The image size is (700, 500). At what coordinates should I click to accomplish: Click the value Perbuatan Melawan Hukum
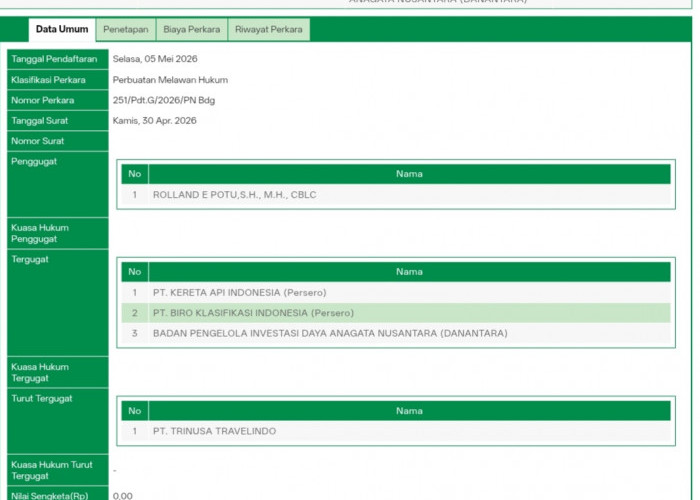click(170, 80)
